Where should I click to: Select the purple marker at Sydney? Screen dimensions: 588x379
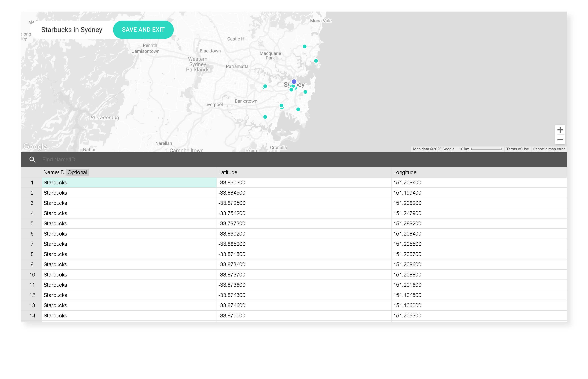click(x=294, y=81)
